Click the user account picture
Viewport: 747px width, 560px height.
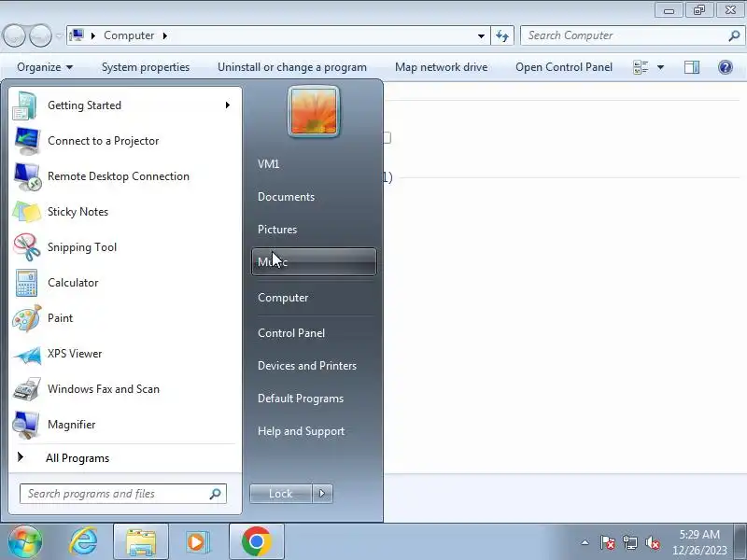pos(314,112)
